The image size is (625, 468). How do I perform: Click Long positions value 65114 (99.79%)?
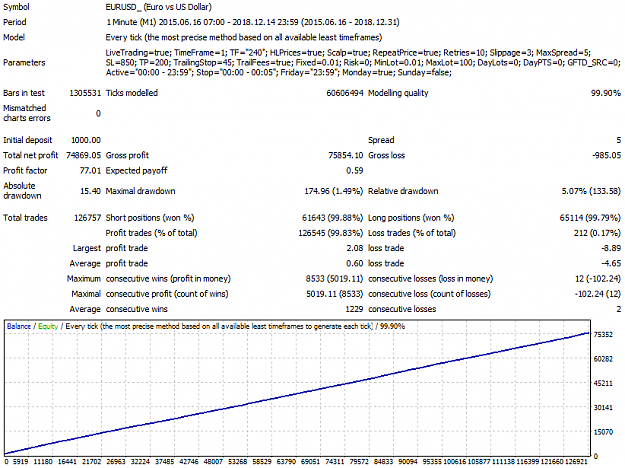[x=590, y=218]
